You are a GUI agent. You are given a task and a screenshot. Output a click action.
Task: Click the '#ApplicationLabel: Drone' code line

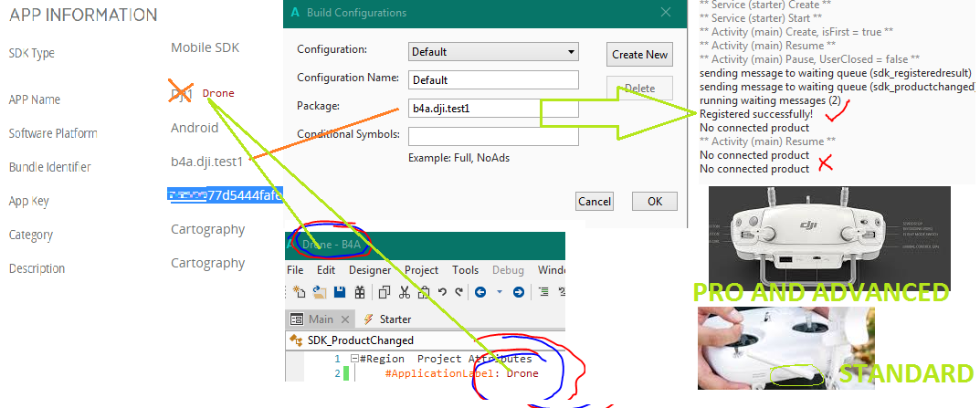(462, 373)
